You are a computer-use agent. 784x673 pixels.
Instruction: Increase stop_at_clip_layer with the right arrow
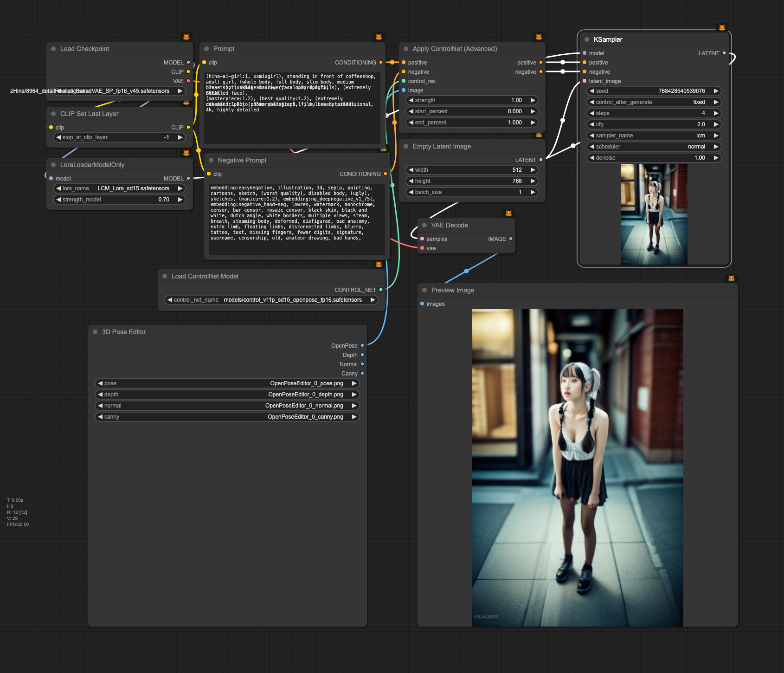click(x=180, y=137)
